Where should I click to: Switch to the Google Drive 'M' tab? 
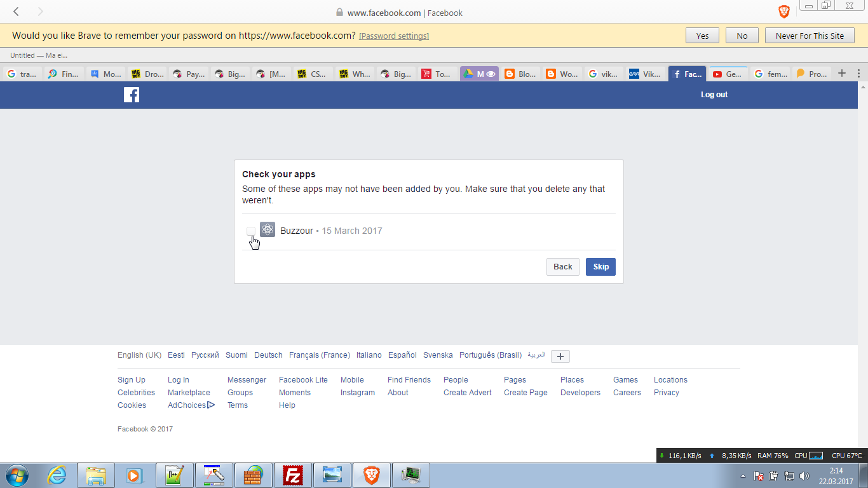pos(480,74)
